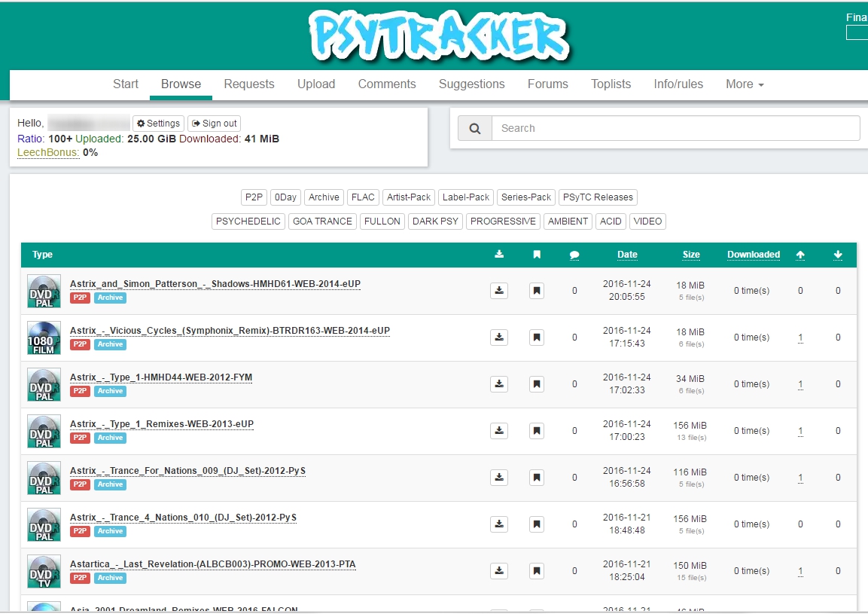This screenshot has height=614, width=868.
Task: Filter by 0Day category
Action: tap(285, 197)
